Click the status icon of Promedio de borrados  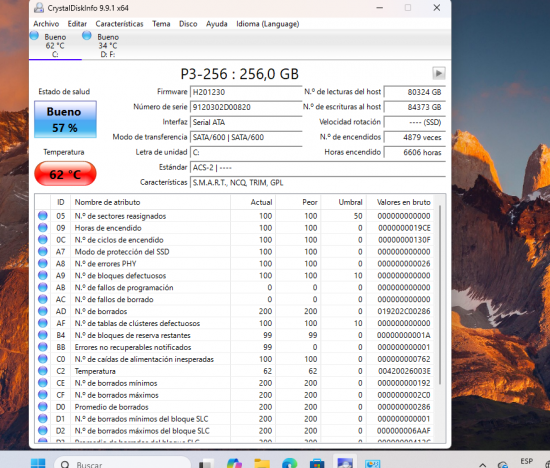click(43, 407)
